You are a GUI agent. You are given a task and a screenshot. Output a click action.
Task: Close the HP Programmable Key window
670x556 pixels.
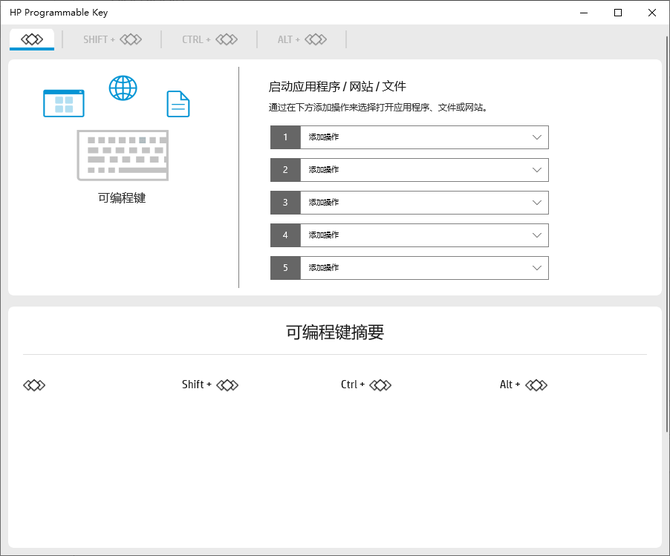coord(652,13)
